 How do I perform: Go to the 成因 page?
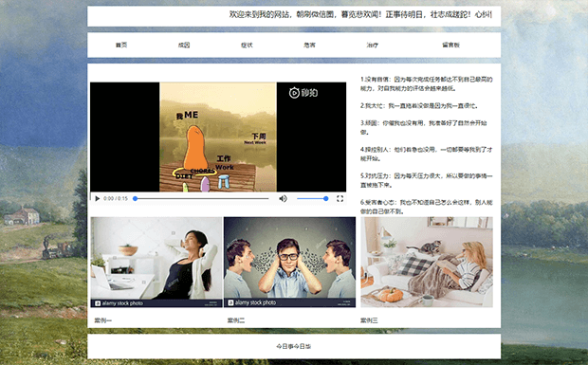coord(184,45)
